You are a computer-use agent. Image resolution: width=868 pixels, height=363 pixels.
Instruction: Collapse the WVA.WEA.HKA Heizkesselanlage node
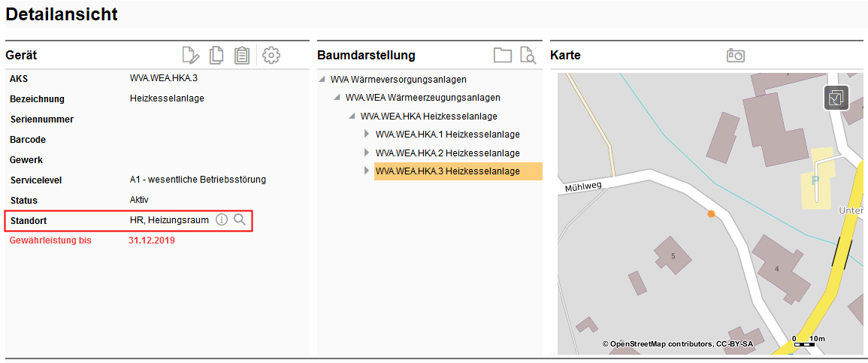coord(352,116)
